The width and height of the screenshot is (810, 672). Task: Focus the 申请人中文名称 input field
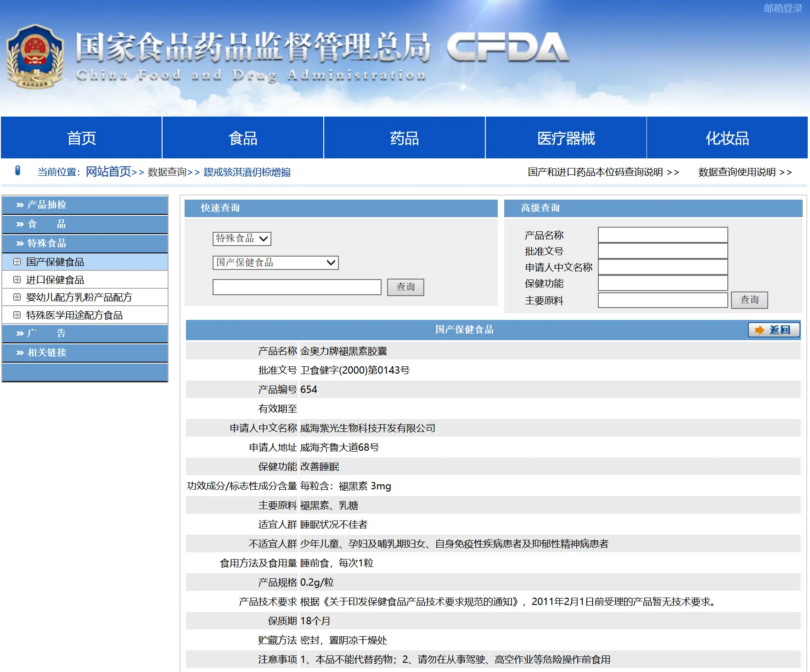coord(663,267)
